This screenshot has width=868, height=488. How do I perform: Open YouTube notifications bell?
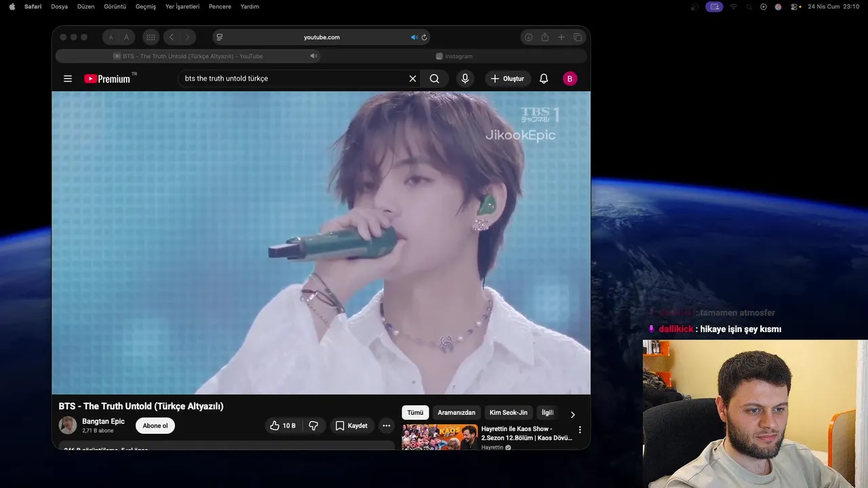[x=544, y=79]
